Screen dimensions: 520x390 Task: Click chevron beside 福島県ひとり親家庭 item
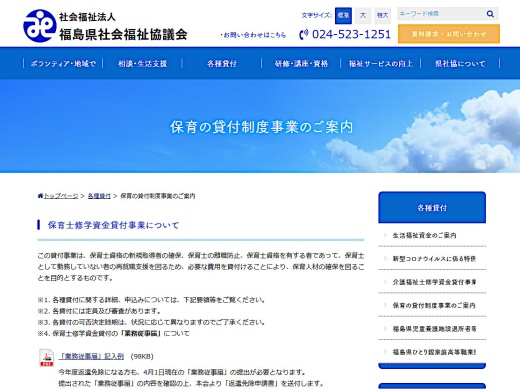tap(385, 352)
